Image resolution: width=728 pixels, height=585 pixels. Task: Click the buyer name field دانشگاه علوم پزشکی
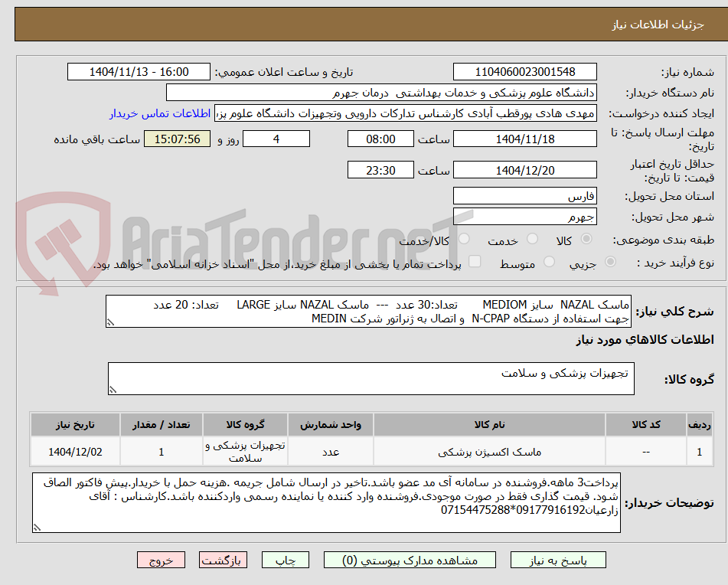pos(381,93)
